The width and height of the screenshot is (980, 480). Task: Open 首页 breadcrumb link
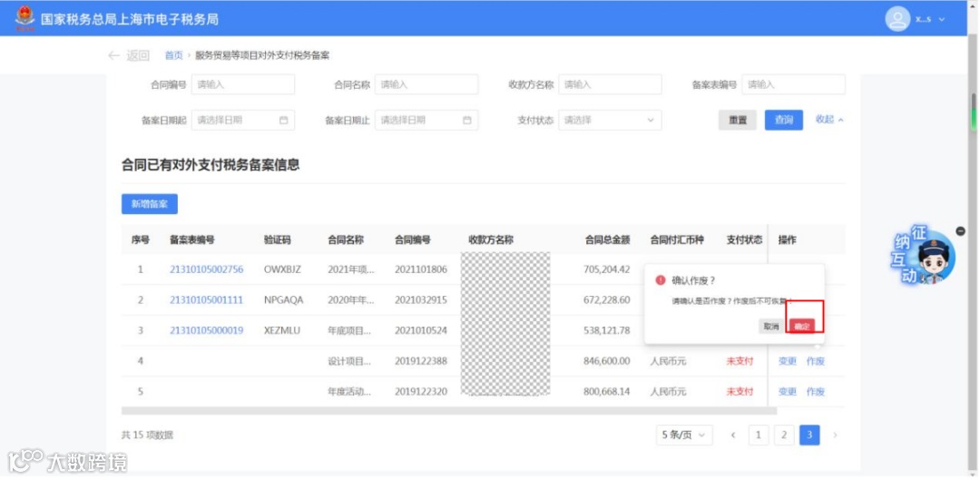pyautogui.click(x=173, y=55)
